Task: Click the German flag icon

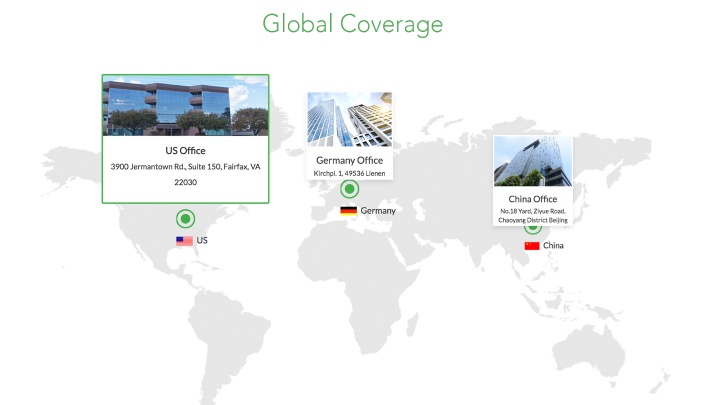Action: [x=348, y=211]
